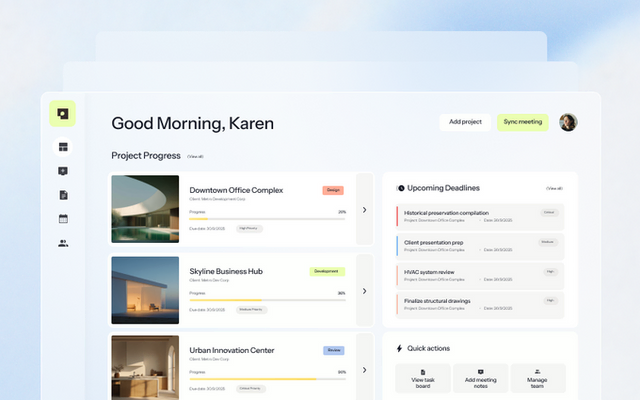Click the Add project button

[x=465, y=122]
